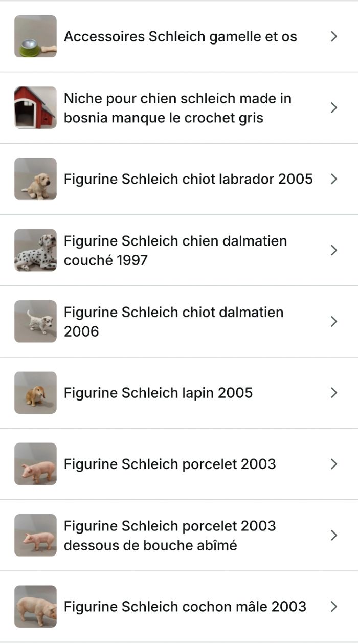Open "Figurine Schleich porcelet 2003" listing
The height and width of the screenshot is (644, 358).
click(x=170, y=464)
